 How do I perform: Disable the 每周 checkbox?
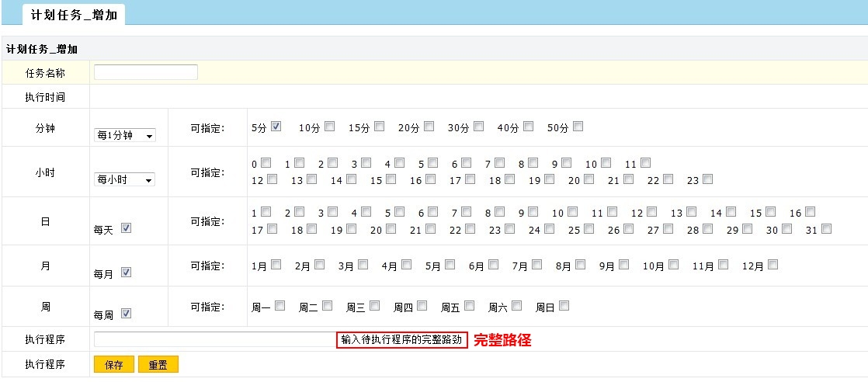[127, 314]
